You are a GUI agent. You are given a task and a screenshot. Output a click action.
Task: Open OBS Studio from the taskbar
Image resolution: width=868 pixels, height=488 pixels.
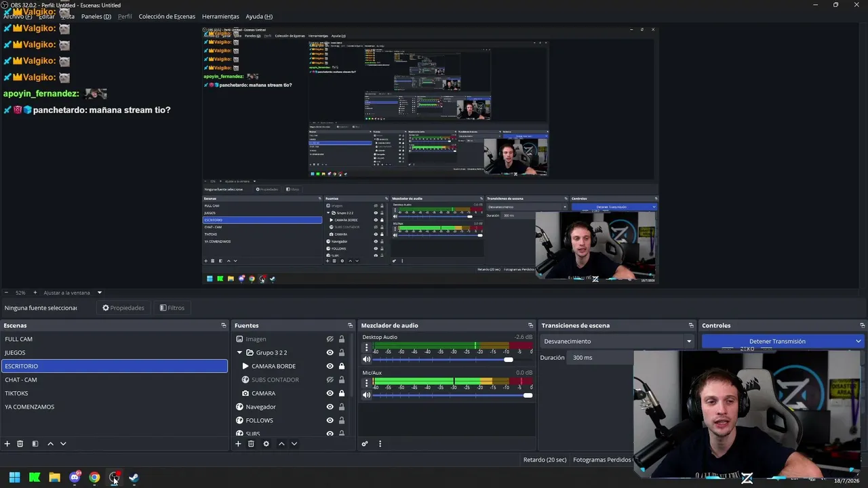click(x=114, y=477)
